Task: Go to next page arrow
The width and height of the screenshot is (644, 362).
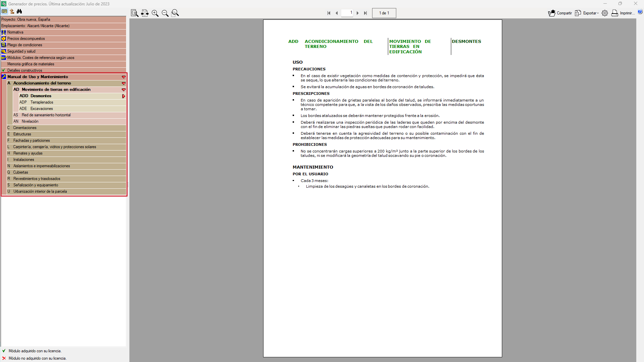Action: [358, 13]
